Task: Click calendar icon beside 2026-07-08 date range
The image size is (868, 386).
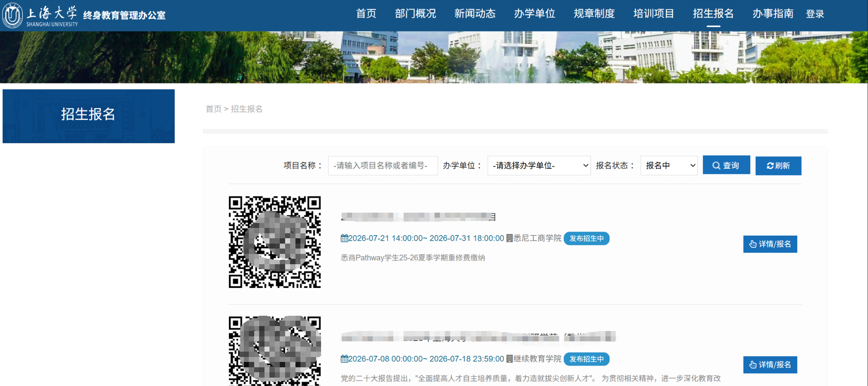Action: pos(344,359)
